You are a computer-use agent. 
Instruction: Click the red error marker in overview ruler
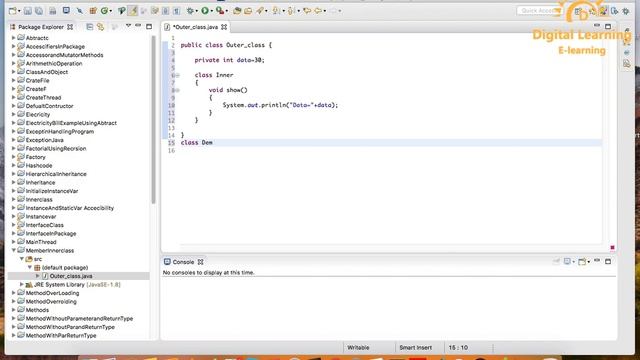point(612,248)
